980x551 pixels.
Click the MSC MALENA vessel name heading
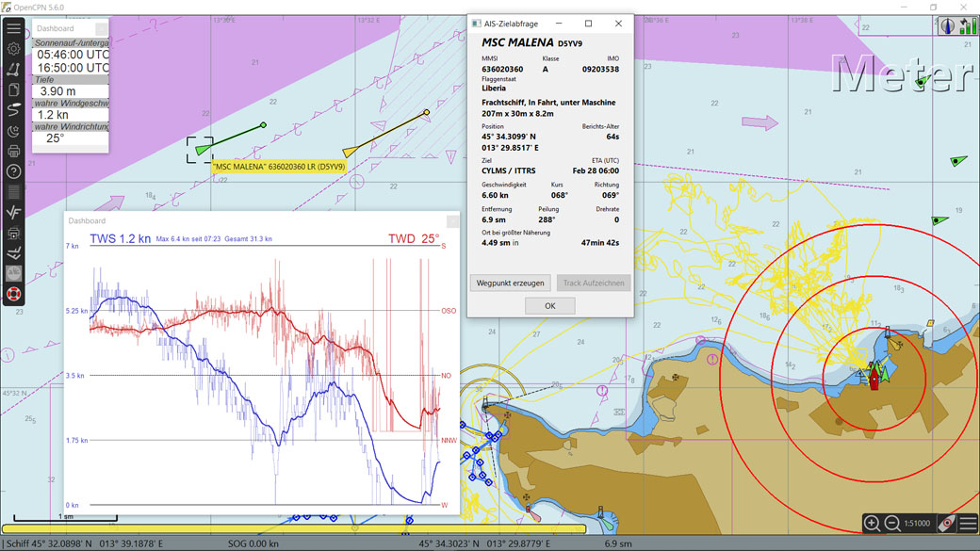pyautogui.click(x=517, y=42)
